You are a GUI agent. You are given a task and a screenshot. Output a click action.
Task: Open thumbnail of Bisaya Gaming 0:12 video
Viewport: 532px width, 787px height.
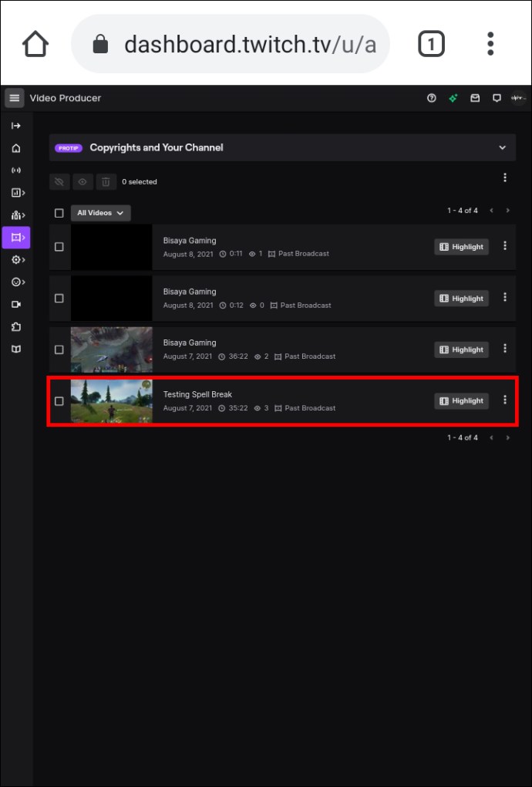click(111, 298)
